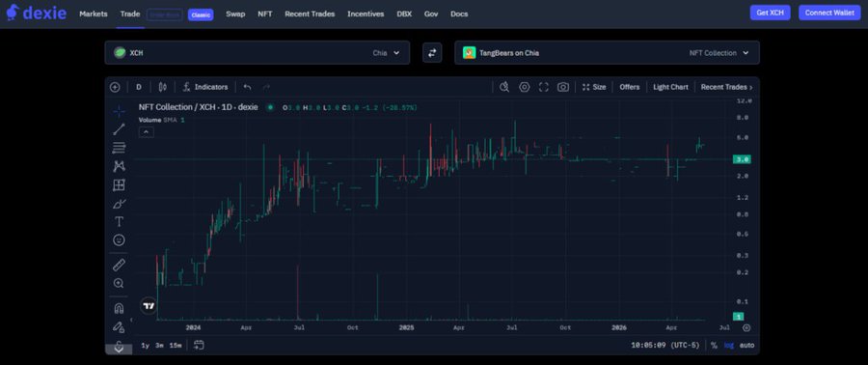Screen dimensions: 868x365
Task: Select the brush drawing tool
Action: click(119, 204)
